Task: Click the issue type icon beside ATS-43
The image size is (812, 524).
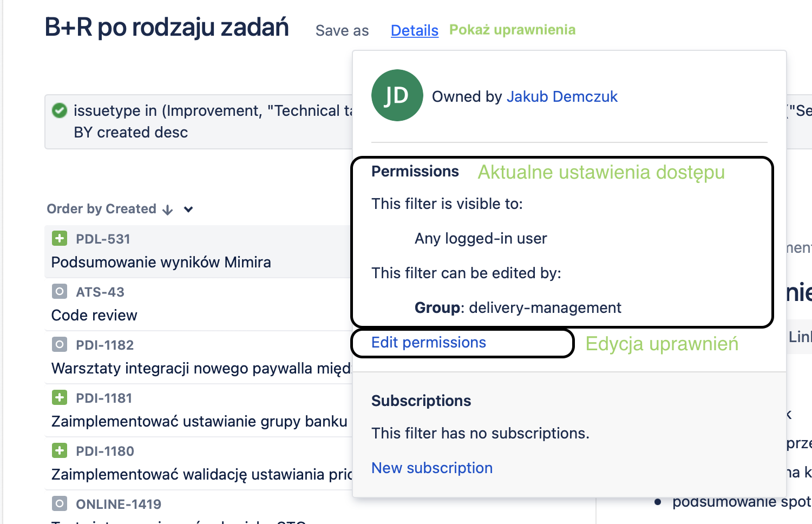Action: point(59,291)
